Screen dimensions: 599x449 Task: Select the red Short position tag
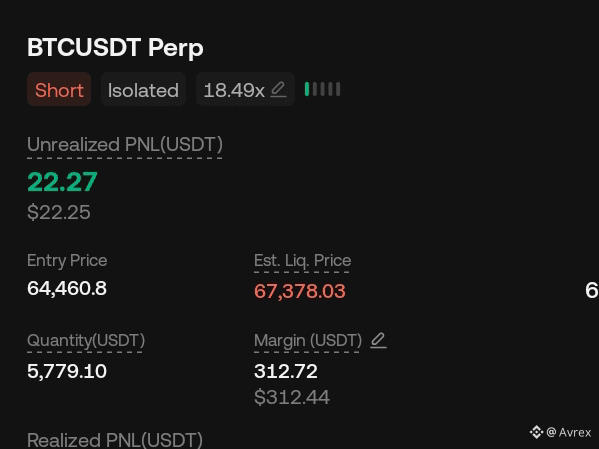pos(59,89)
